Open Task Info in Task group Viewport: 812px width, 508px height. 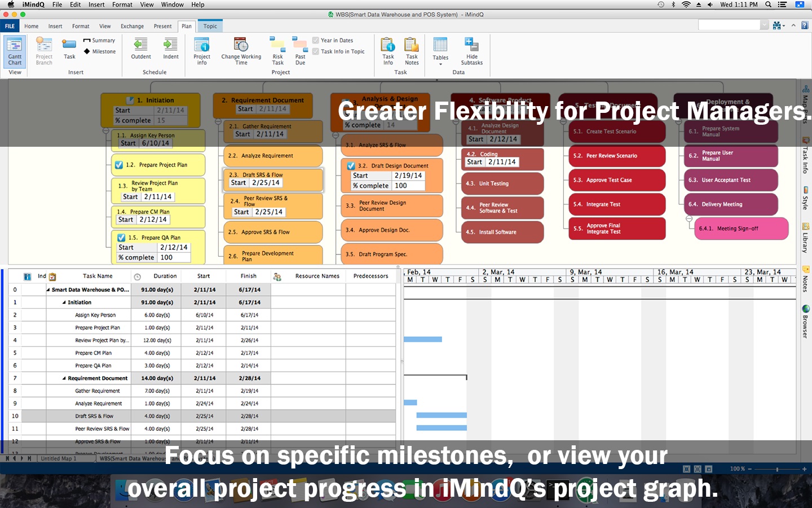click(x=388, y=51)
